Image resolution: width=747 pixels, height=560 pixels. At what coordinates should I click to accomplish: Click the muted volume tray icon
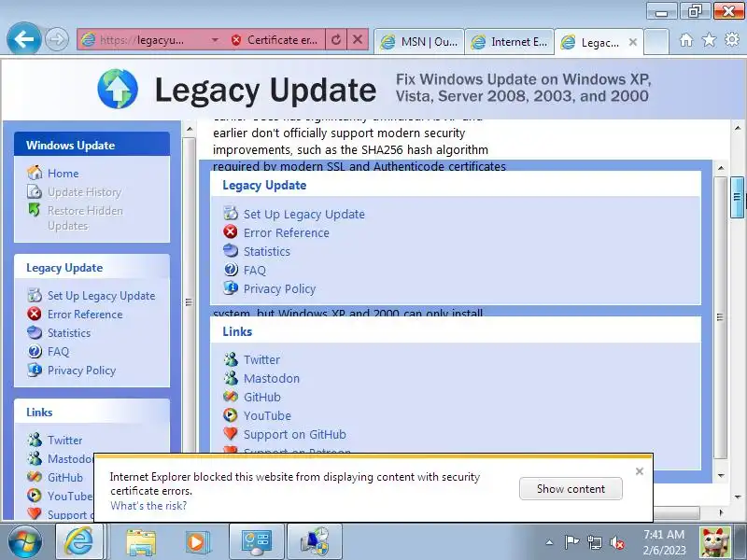click(x=617, y=542)
